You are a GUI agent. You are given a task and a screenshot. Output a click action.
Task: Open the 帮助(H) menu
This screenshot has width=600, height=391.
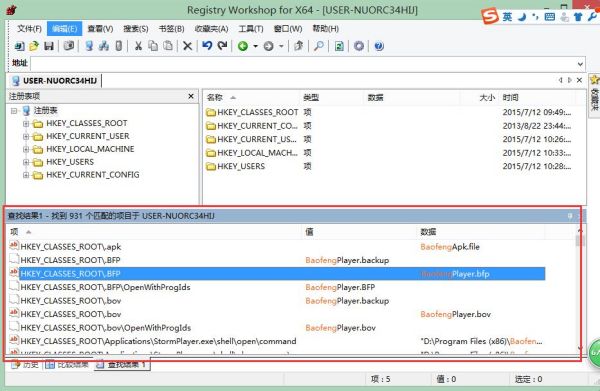(x=326, y=29)
